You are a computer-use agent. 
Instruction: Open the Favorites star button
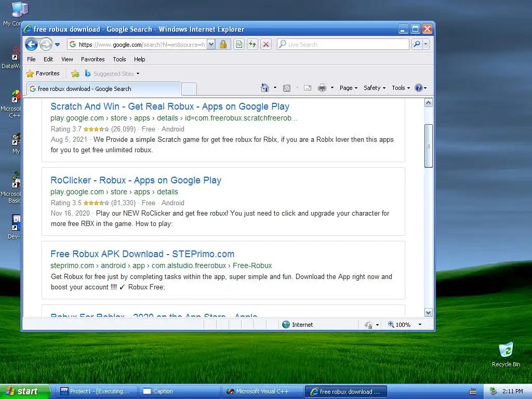click(43, 73)
